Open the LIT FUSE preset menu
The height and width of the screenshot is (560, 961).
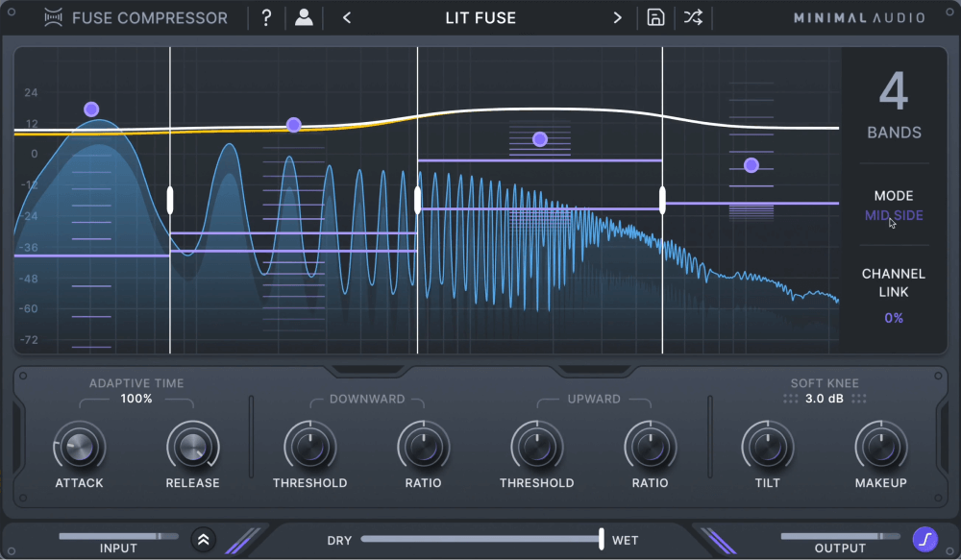coord(480,17)
